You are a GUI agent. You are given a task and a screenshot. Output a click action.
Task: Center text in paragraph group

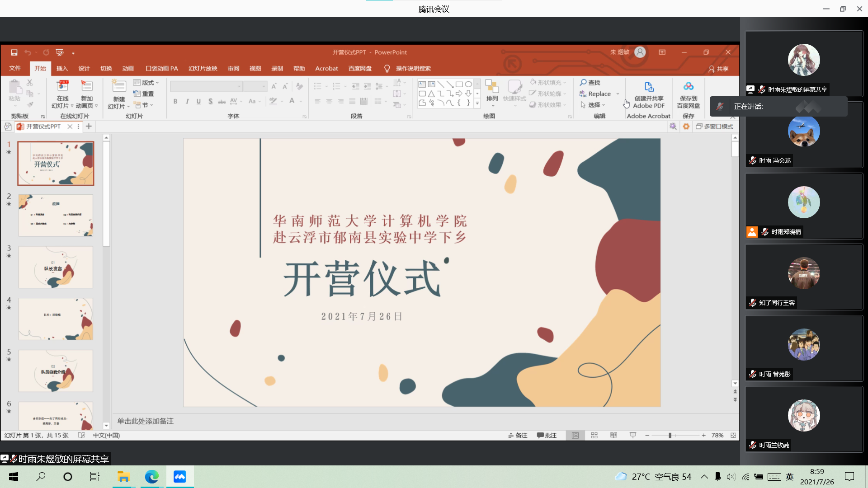pos(329,101)
